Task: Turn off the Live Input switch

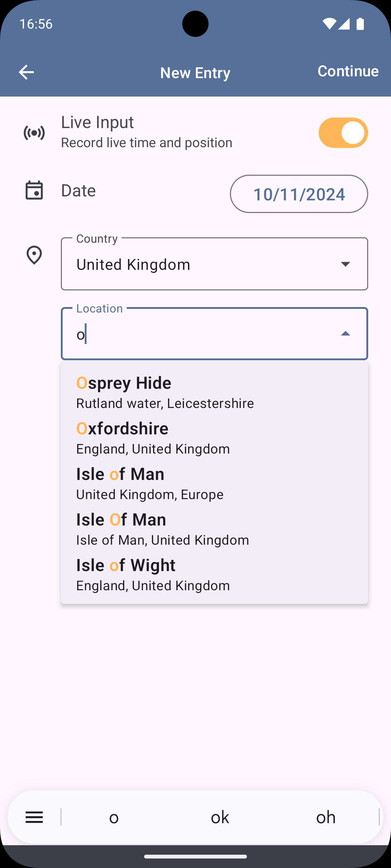Action: tap(343, 133)
